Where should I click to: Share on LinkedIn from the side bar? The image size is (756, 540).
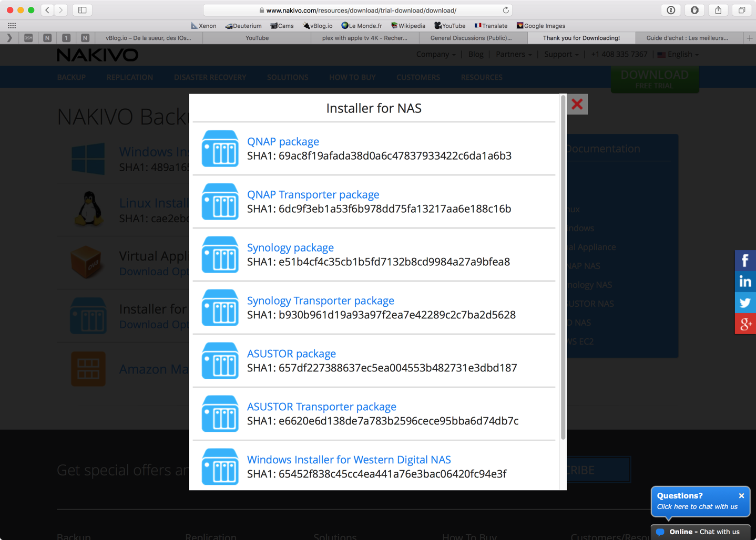pyautogui.click(x=745, y=282)
